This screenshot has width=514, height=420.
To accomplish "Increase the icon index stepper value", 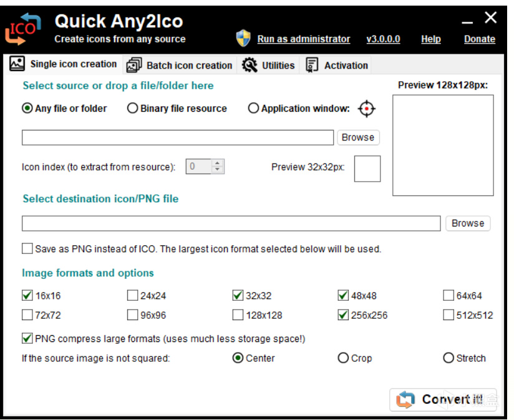I will tap(217, 164).
